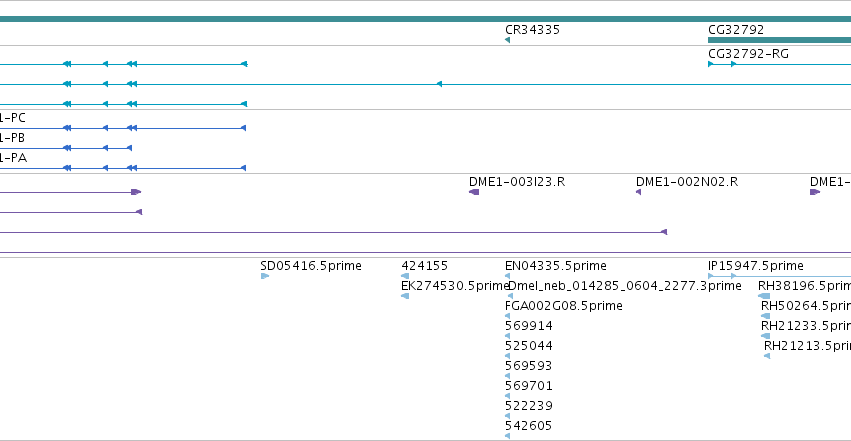Screen dimensions: 851x441
Task: Select the 569914 feature label
Action: click(x=529, y=326)
